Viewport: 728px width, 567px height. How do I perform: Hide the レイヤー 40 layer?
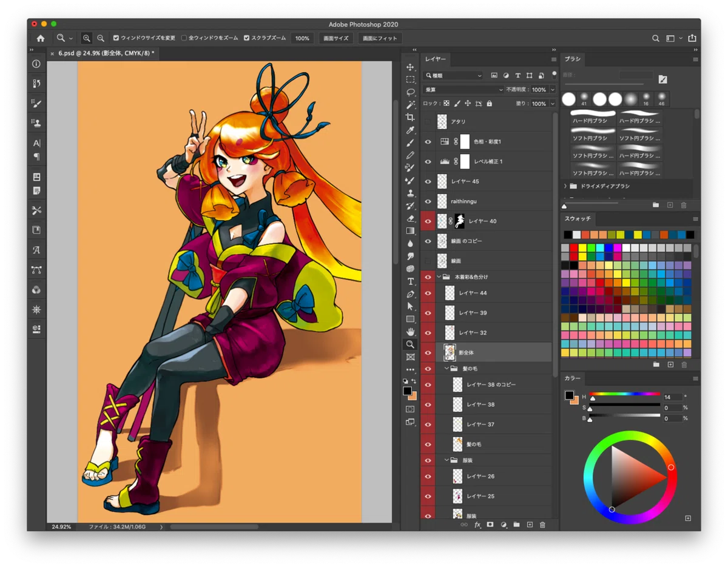(x=428, y=221)
